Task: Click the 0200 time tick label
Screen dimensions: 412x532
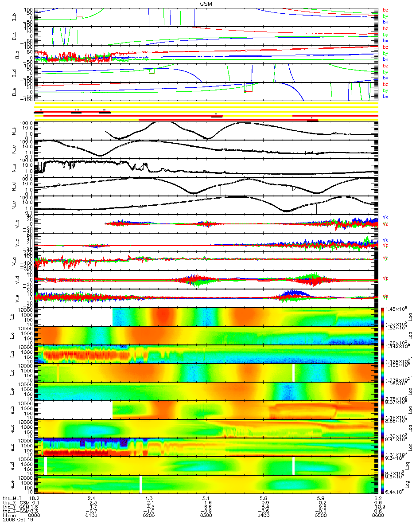Action: [149, 515]
